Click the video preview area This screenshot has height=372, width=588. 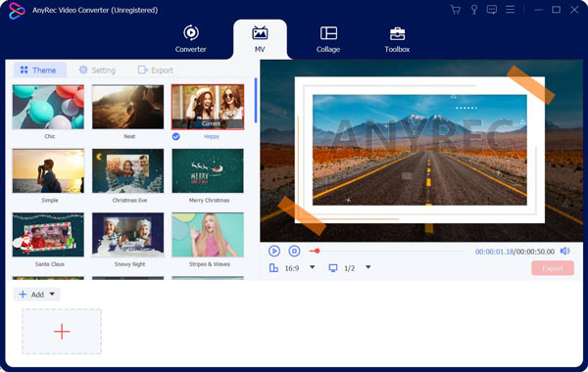421,151
